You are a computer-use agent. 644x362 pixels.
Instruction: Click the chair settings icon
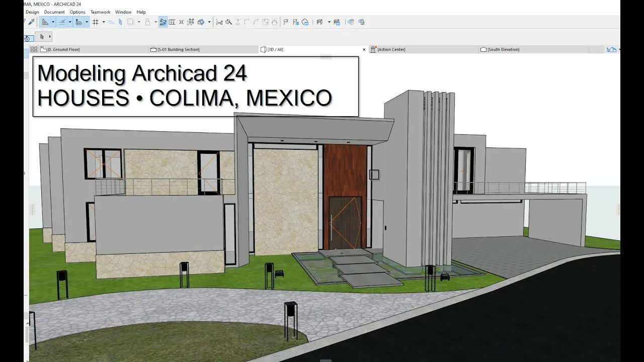337,22
